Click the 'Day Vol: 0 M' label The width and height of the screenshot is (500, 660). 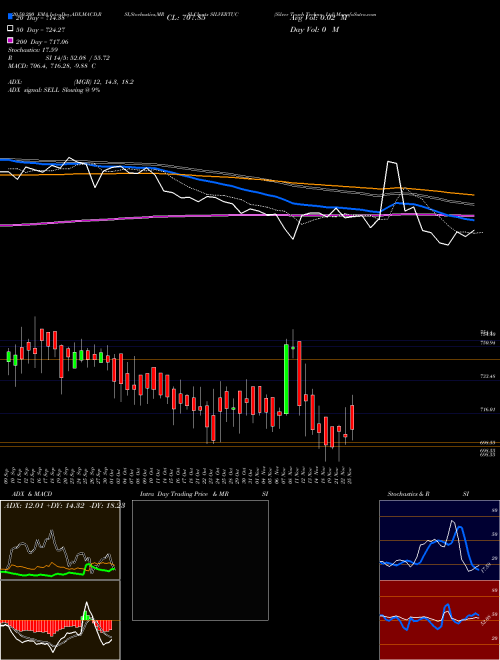[314, 30]
